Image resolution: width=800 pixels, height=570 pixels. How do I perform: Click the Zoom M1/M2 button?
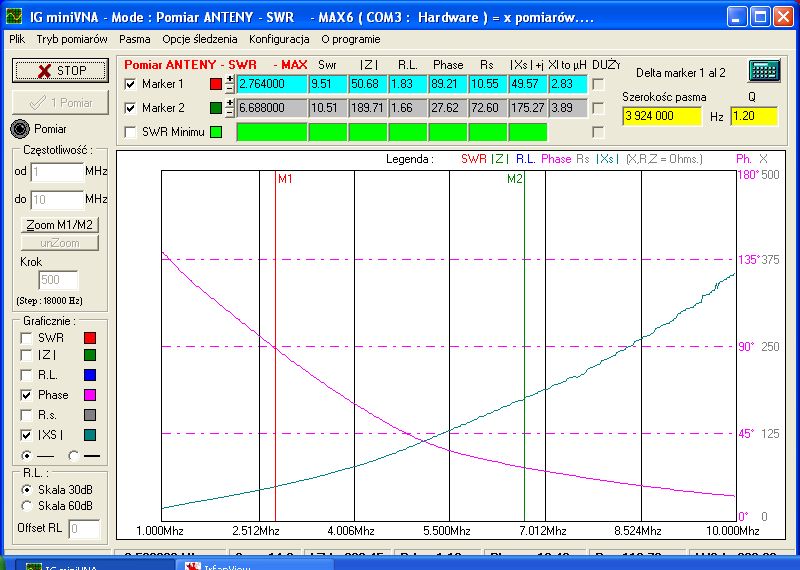pyautogui.click(x=60, y=225)
